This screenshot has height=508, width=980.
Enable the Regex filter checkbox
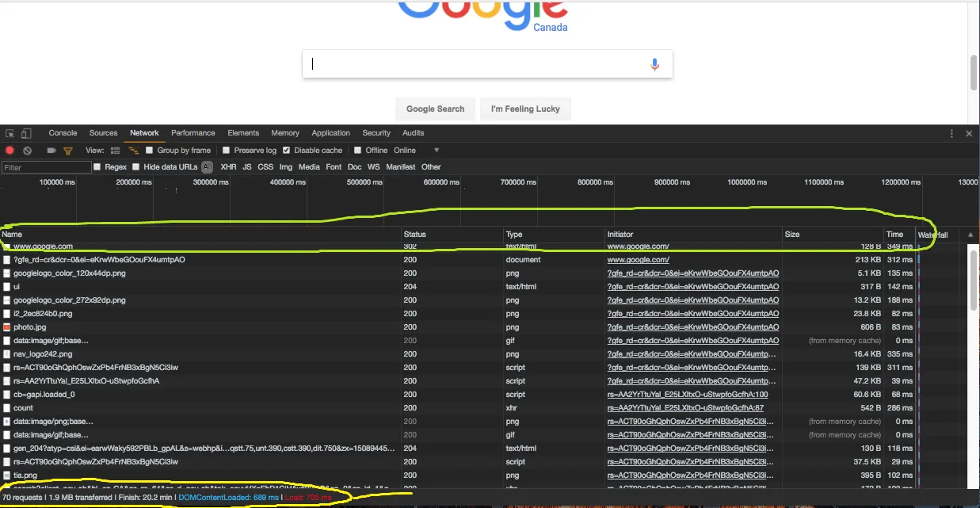(x=97, y=167)
